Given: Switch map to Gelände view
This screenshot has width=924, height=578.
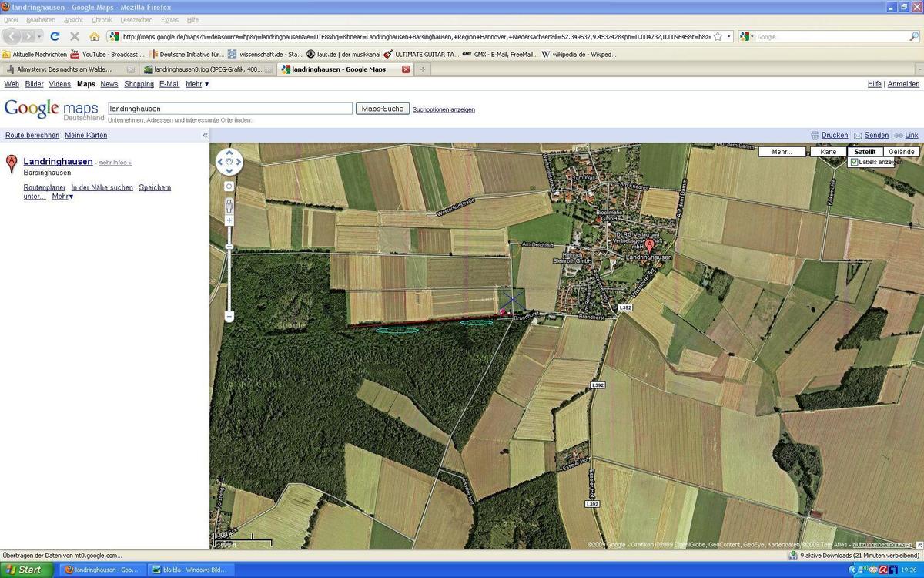Looking at the screenshot, I should point(901,152).
